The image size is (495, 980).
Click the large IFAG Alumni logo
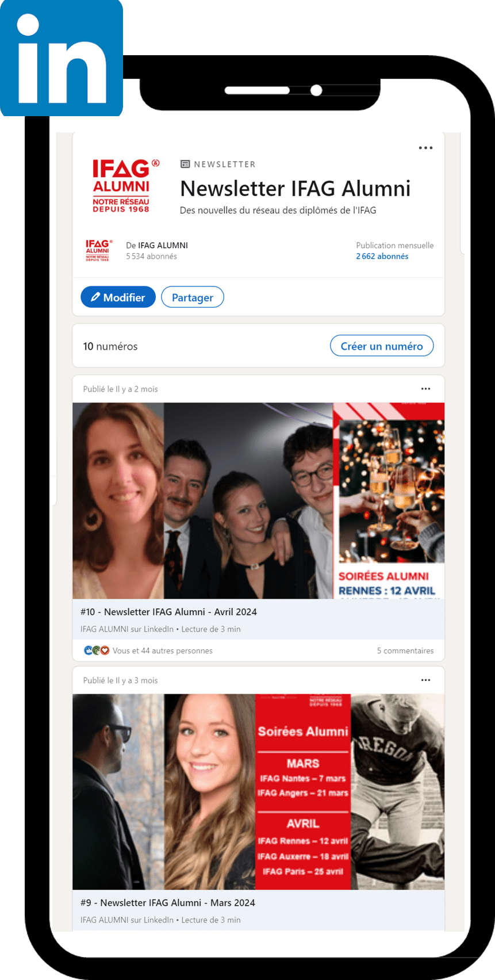coord(126,186)
